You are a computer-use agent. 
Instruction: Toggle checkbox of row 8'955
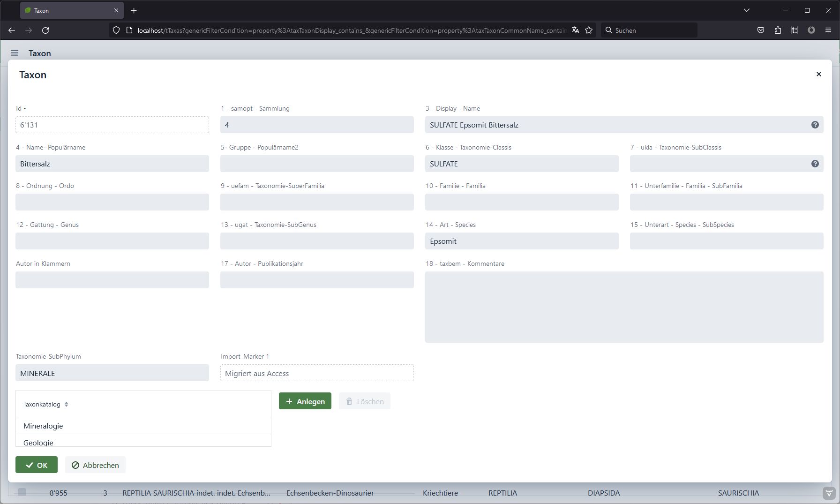tap(22, 492)
